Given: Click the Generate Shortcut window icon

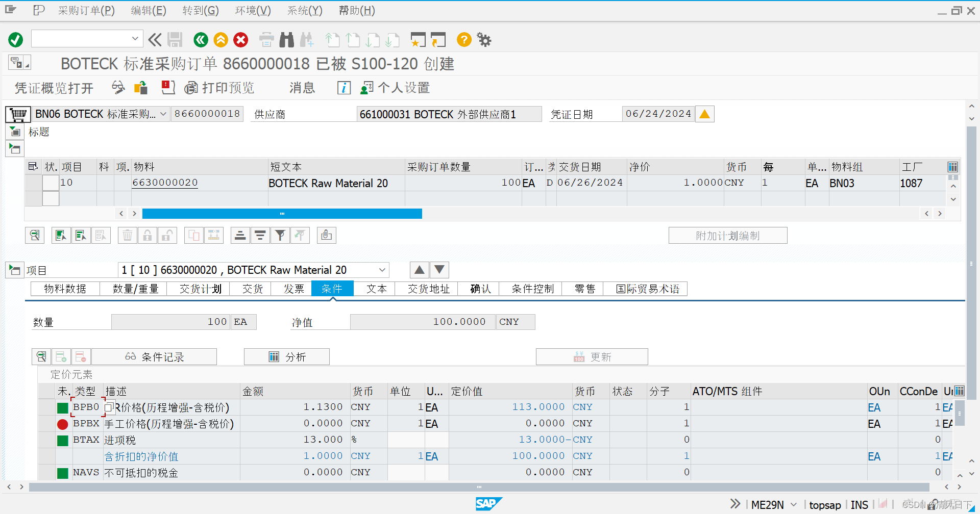Looking at the screenshot, I should point(438,40).
